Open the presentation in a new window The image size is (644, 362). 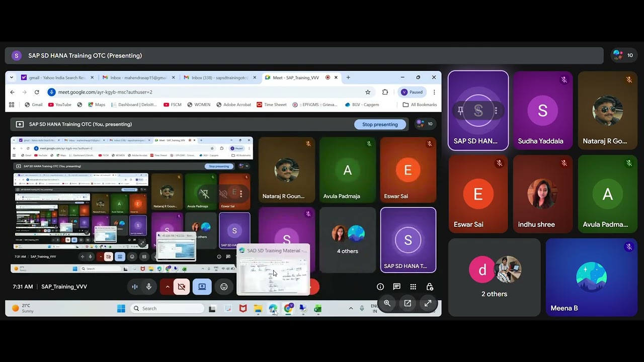point(408,303)
